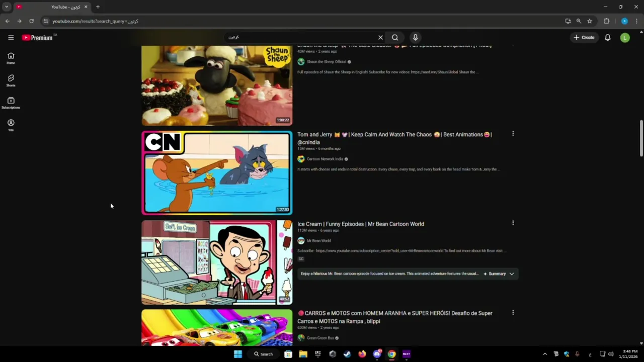Viewport: 644px width, 362px height.
Task: Open browser extensions puzzle icon
Action: pos(606,21)
